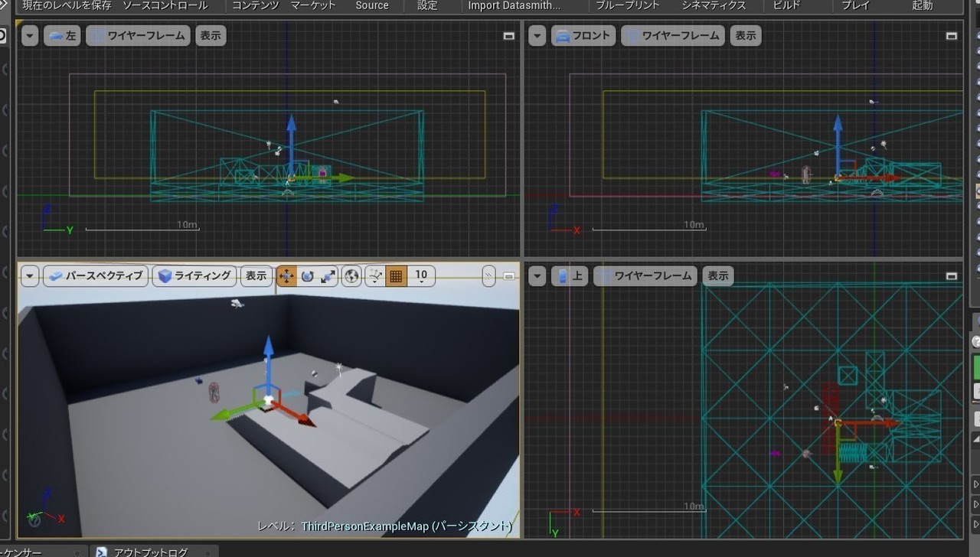Open the フロント view selector
This screenshot has height=557, width=980.
click(x=583, y=35)
